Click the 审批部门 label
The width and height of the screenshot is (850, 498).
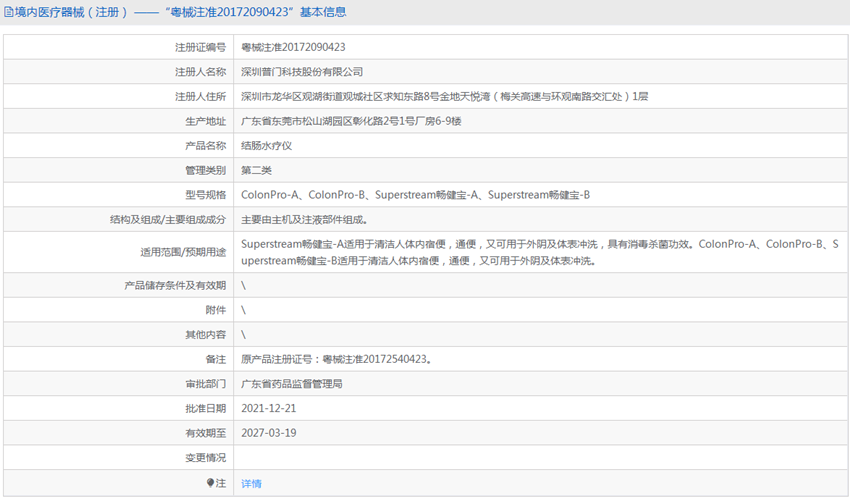click(205, 384)
